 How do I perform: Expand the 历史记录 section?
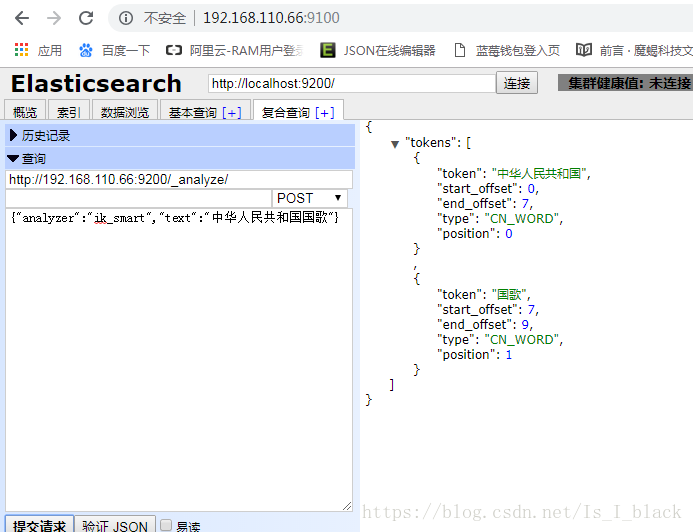coord(180,135)
